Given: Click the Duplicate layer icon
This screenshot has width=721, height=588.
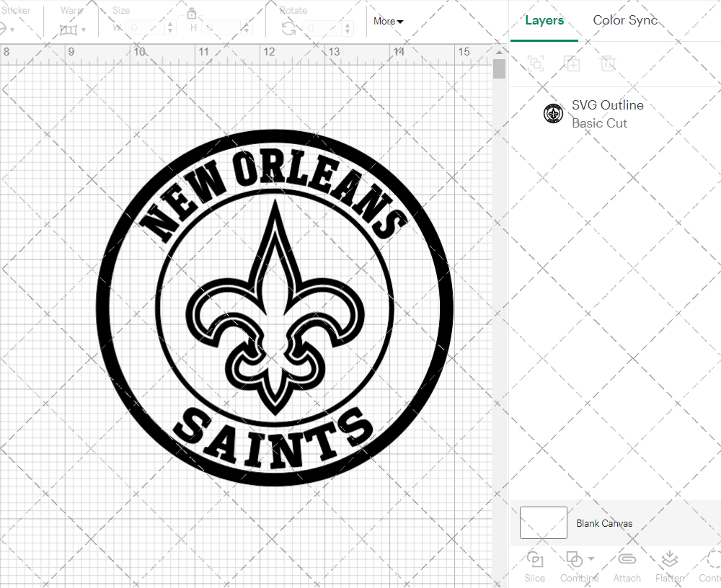Looking at the screenshot, I should click(572, 63).
